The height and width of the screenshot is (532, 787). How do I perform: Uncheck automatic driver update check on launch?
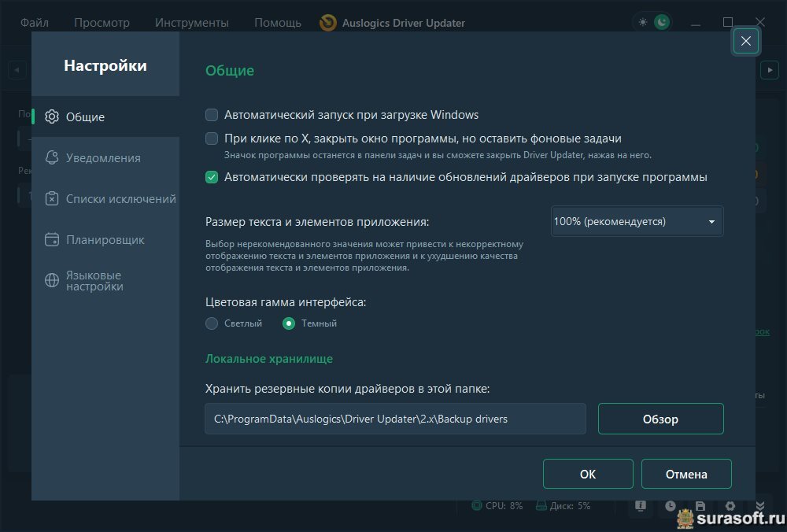point(212,177)
